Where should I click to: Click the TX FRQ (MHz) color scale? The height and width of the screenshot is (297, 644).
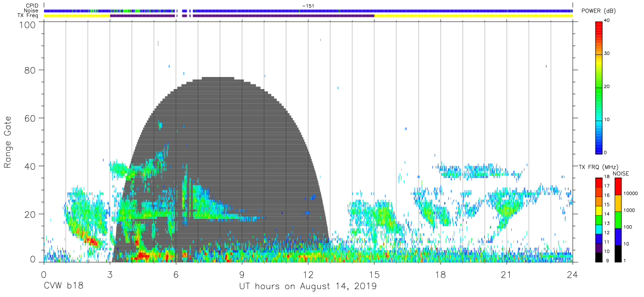pos(598,220)
